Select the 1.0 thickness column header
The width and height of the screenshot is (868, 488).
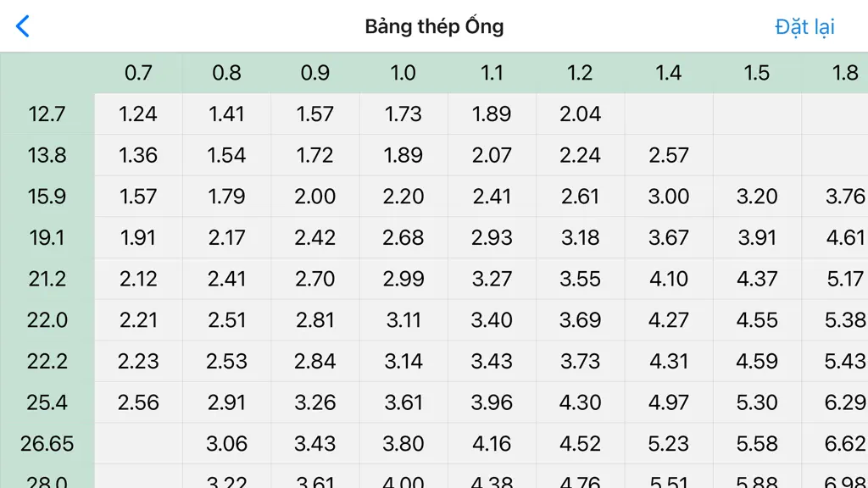coord(403,73)
